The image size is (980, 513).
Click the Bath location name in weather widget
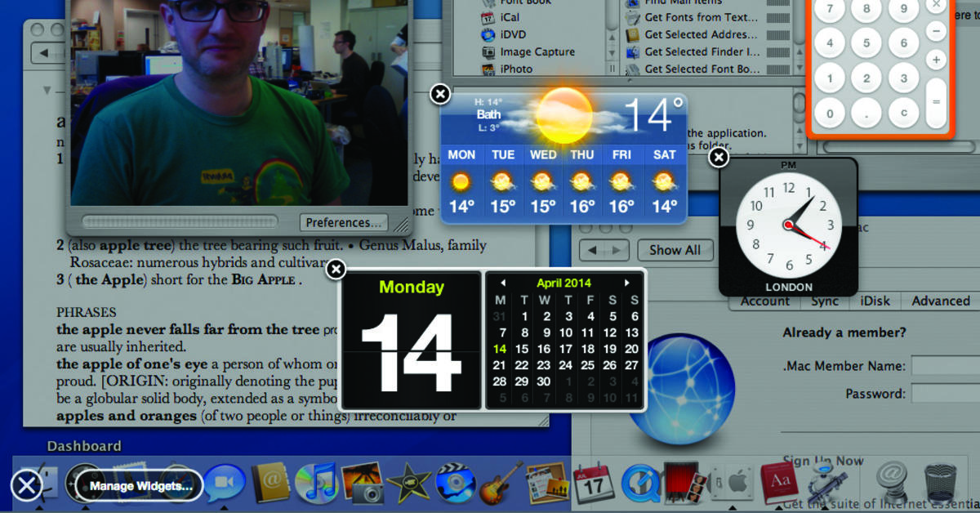[x=488, y=115]
